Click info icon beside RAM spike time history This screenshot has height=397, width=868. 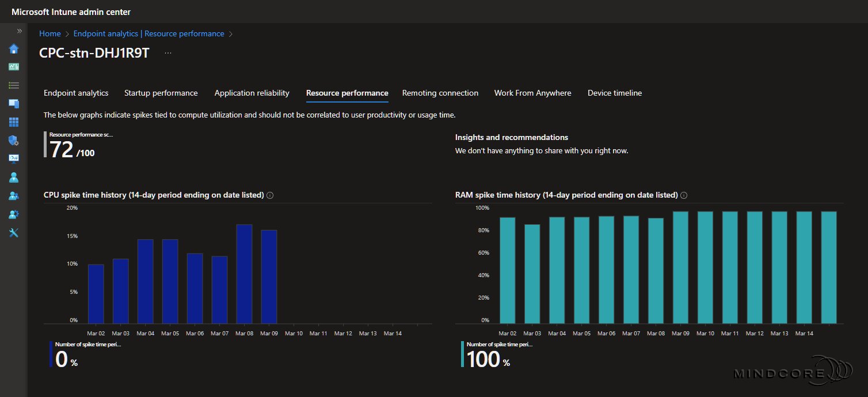pyautogui.click(x=684, y=195)
